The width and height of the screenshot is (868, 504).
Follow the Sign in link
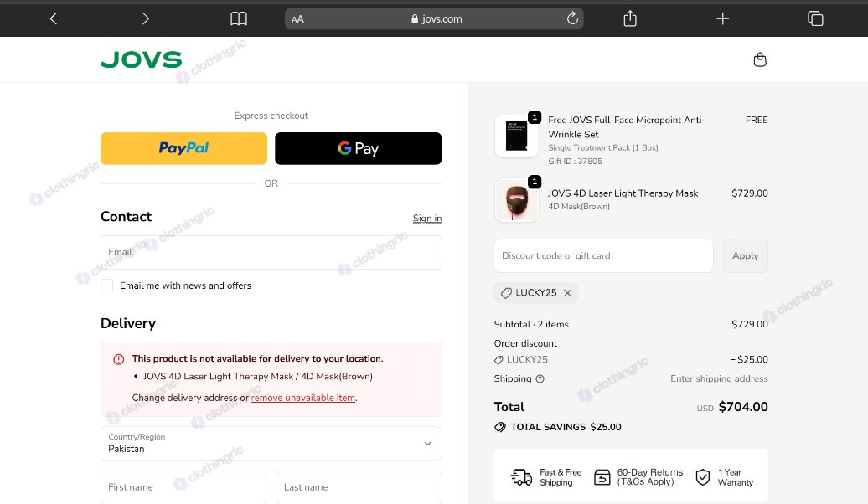427,218
